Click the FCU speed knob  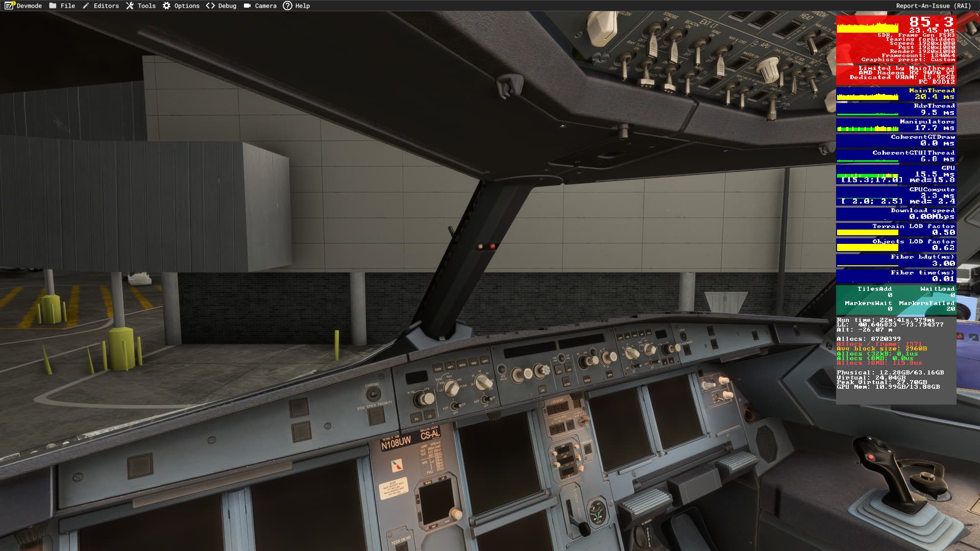point(522,374)
